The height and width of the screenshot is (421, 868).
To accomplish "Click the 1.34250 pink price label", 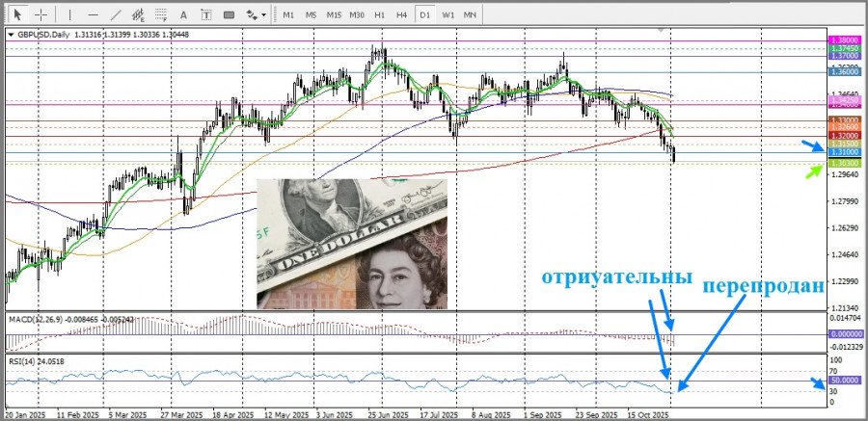I will click(x=845, y=98).
